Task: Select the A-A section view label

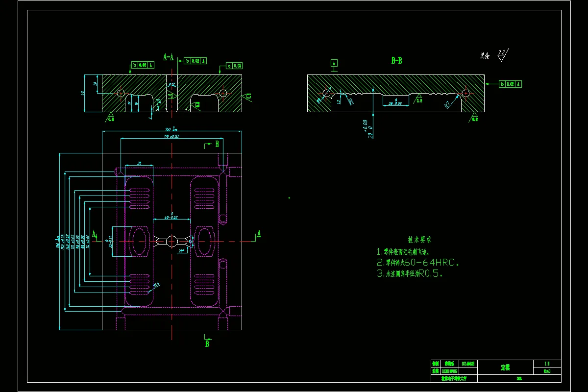Action: pos(169,57)
